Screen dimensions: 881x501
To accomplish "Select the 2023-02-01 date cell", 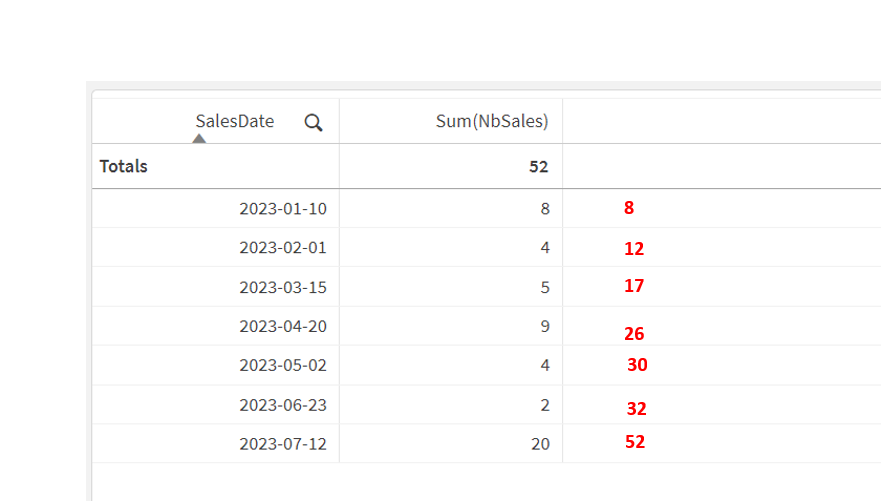I will [x=283, y=248].
